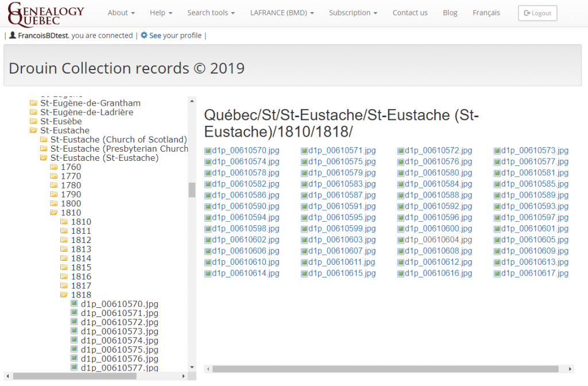This screenshot has height=386, width=588.
Task: Click the tree panel scroll-up arrow
Action: 192,101
